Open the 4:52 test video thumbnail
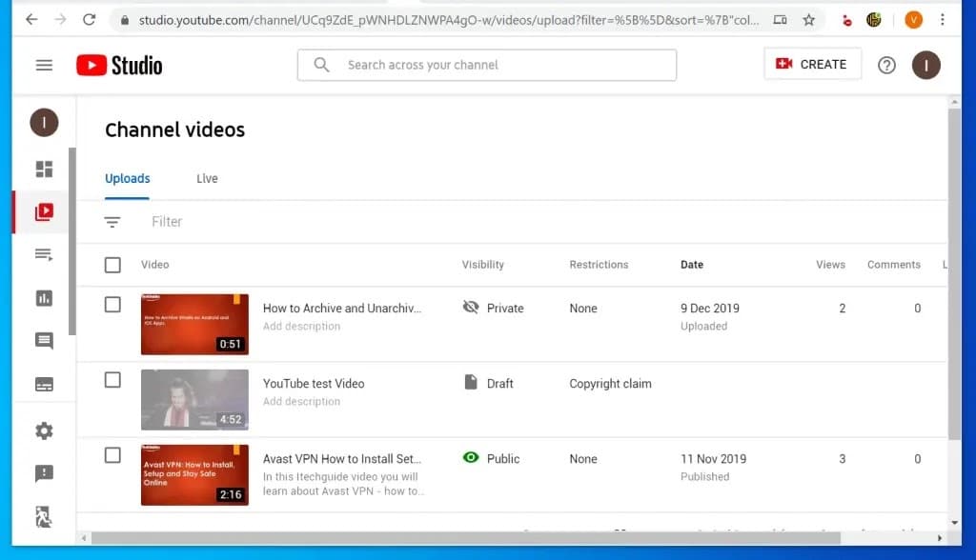The image size is (976, 560). point(194,399)
